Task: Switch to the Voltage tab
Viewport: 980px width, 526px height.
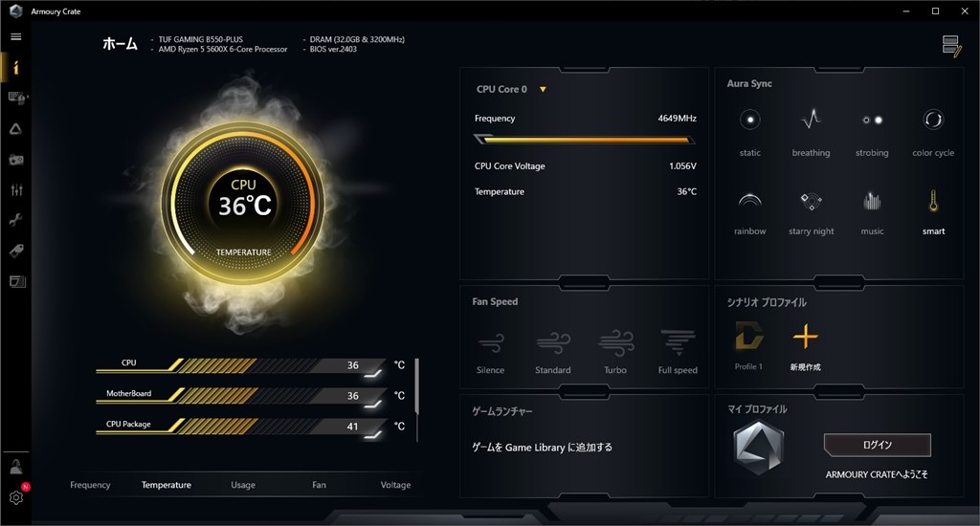Action: point(395,485)
